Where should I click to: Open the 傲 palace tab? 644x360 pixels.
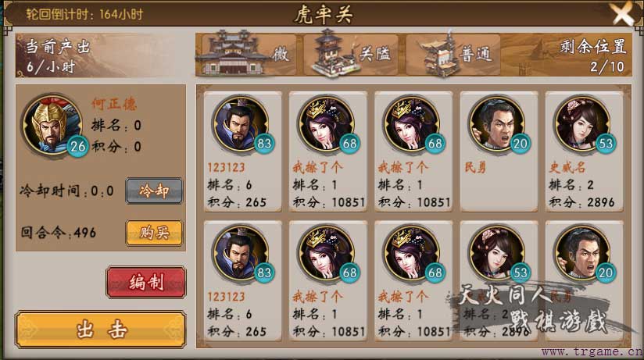click(246, 54)
